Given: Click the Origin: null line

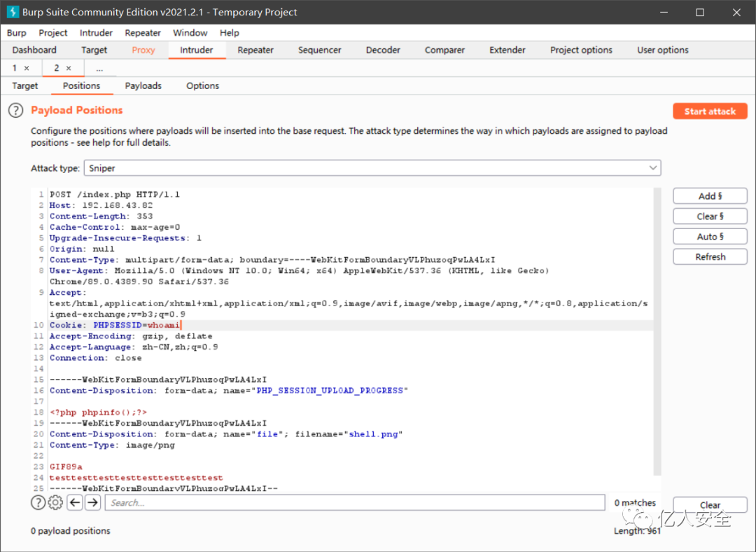Looking at the screenshot, I should 82,249.
